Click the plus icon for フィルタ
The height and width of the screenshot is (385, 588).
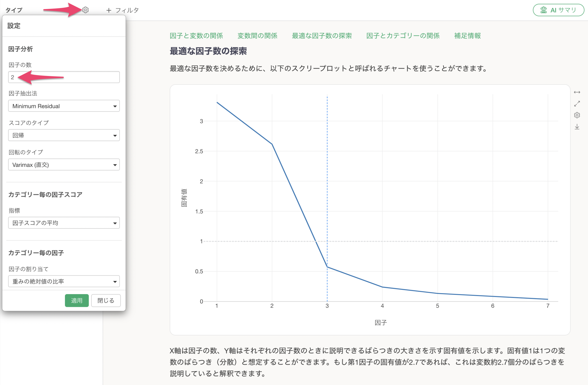pos(109,10)
